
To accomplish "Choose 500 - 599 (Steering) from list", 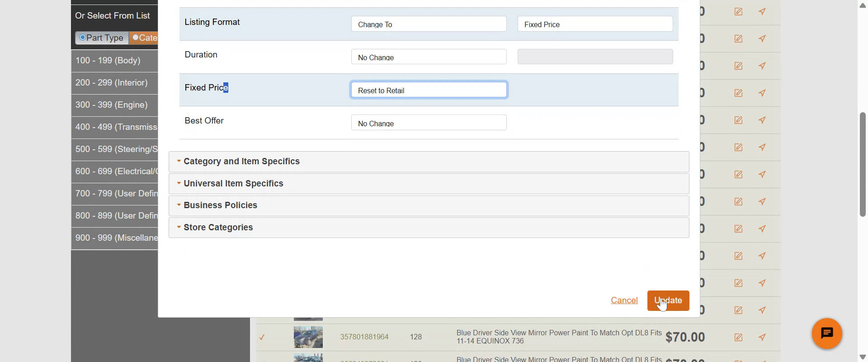I will pos(114,149).
